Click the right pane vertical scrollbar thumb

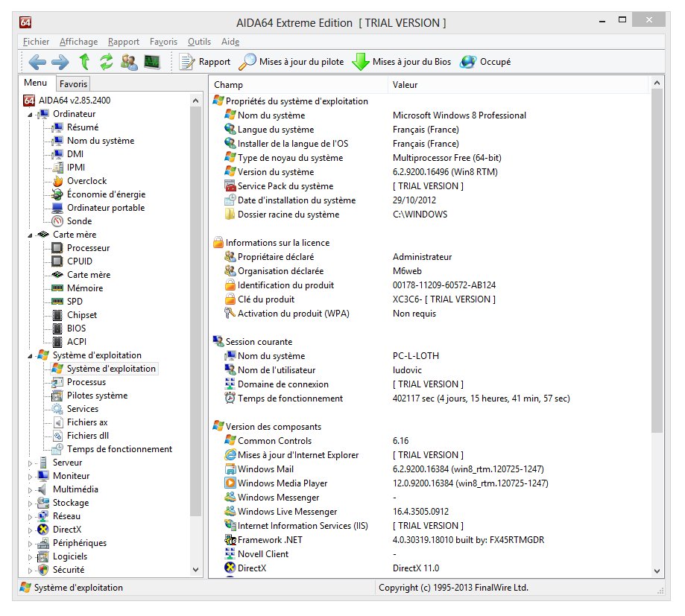pos(657,261)
